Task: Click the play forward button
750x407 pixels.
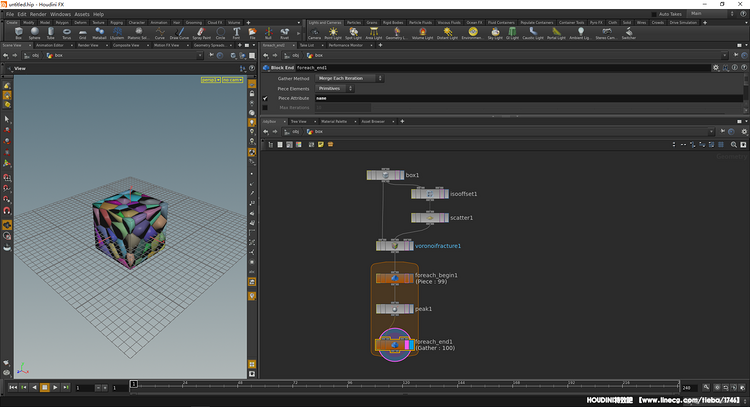Action: tap(55, 387)
